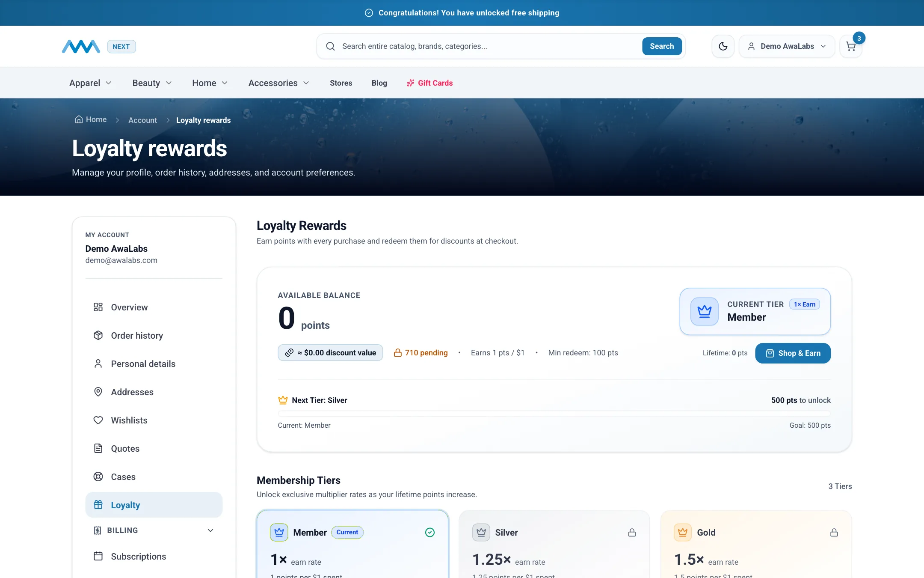Click the search magnifier icon
This screenshot has width=924, height=578.
pyautogui.click(x=330, y=46)
